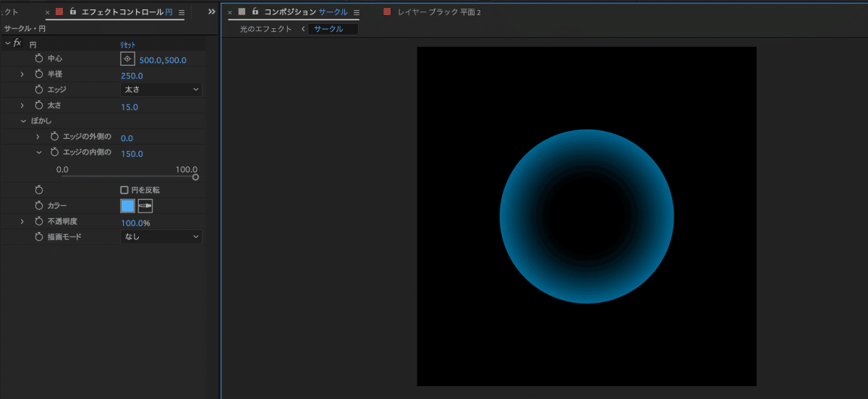This screenshot has width=868, height=399.
Task: Click the composition icon beside コンポジション title
Action: 242,12
